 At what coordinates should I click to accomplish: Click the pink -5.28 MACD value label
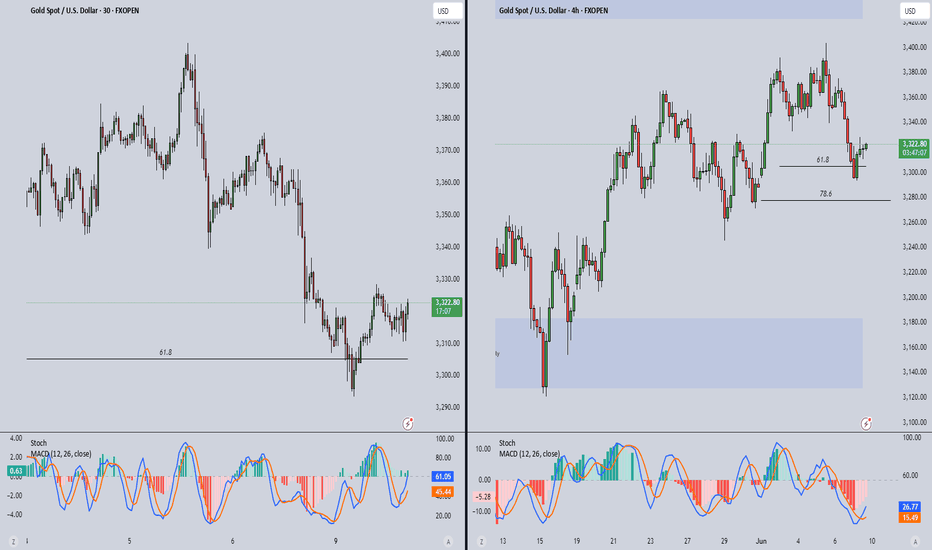coord(483,496)
